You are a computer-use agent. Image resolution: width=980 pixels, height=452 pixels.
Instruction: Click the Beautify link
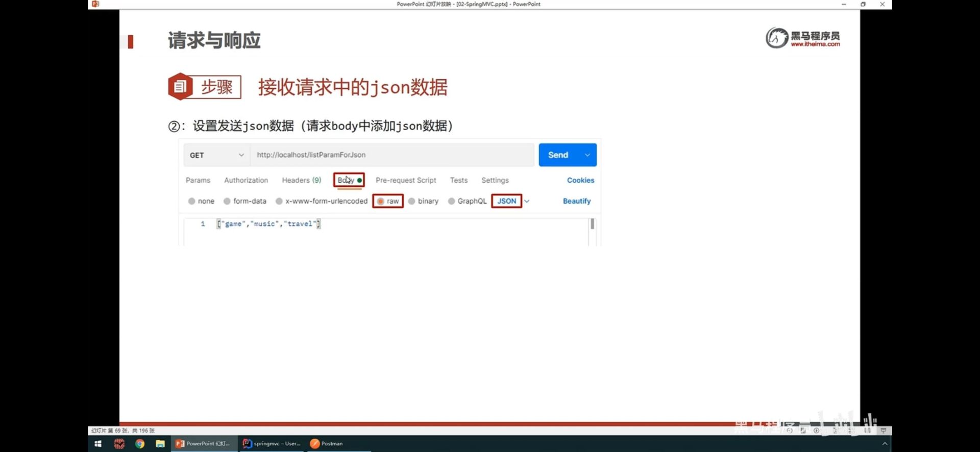[577, 201]
